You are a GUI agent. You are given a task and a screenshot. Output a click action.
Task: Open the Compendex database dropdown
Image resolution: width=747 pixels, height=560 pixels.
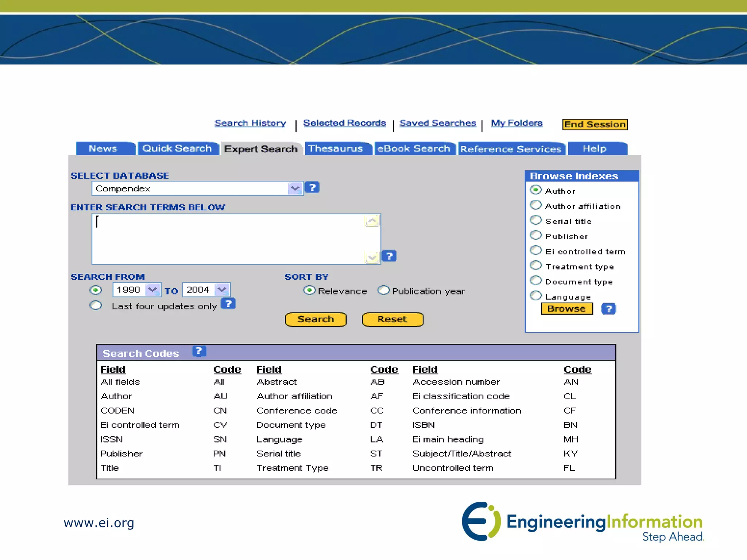(295, 188)
